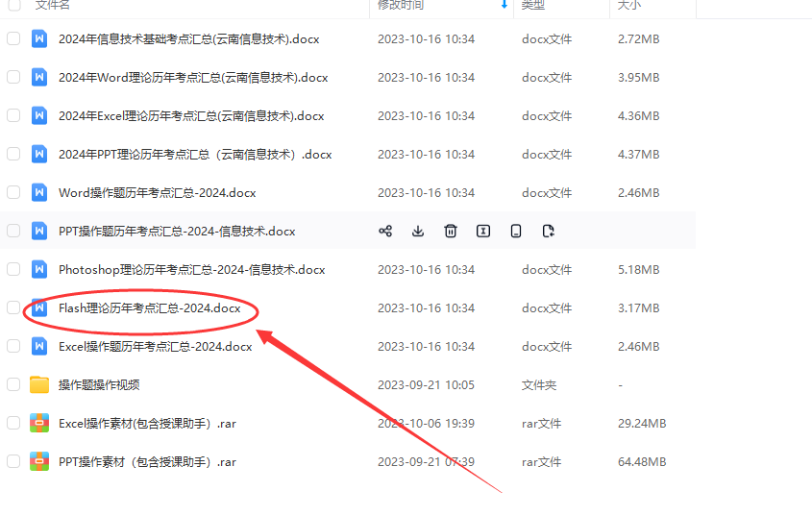
Task: Open 2024年信息技术基础考点汇总(云南信息技术).docx
Action: [x=189, y=38]
